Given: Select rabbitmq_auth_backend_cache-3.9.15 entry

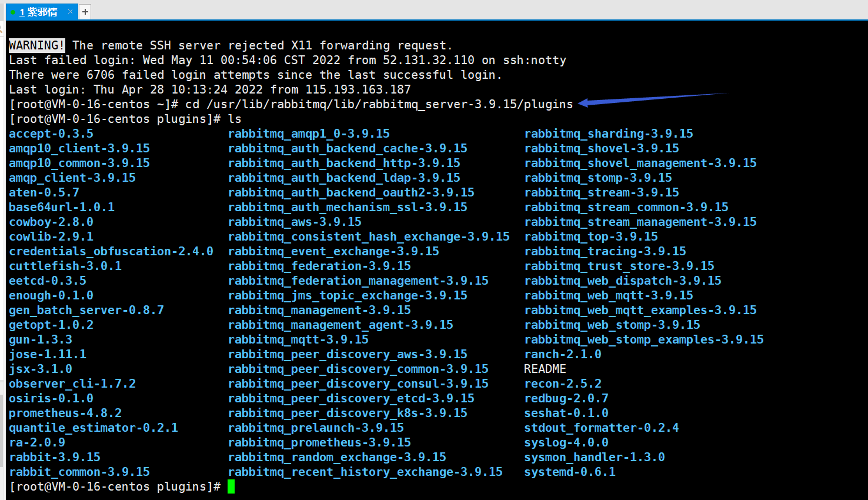Looking at the screenshot, I should click(348, 148).
